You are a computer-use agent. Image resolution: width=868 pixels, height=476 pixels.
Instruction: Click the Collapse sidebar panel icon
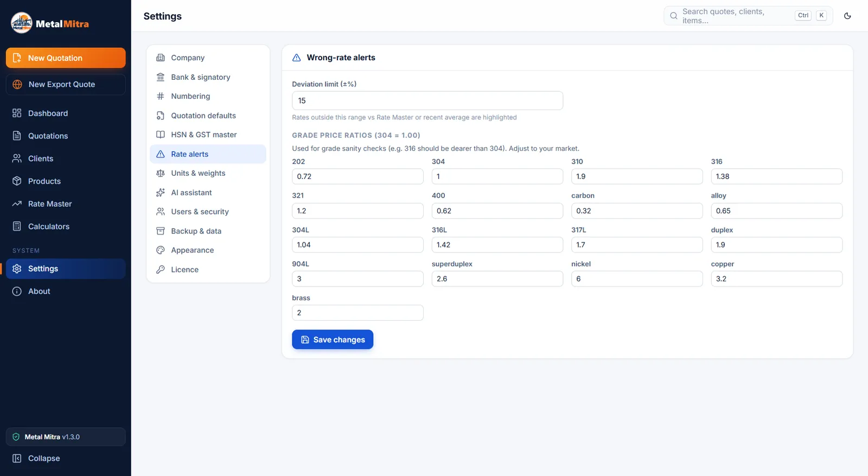(x=17, y=459)
